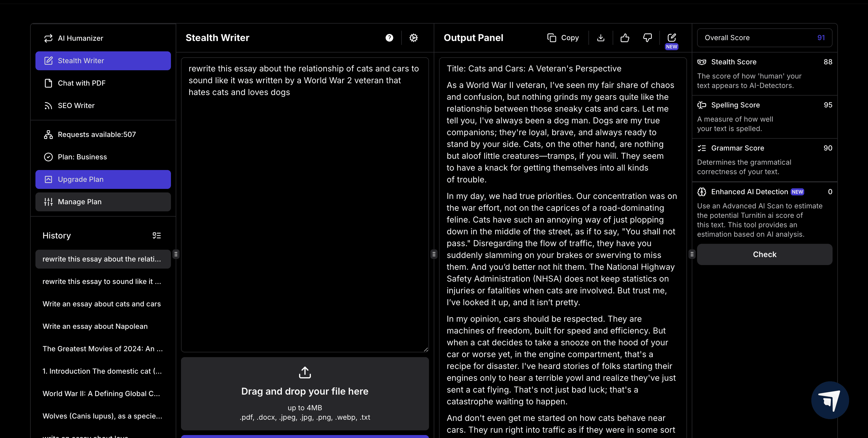Select 'Write an essay about cats and cars' history

102,304
